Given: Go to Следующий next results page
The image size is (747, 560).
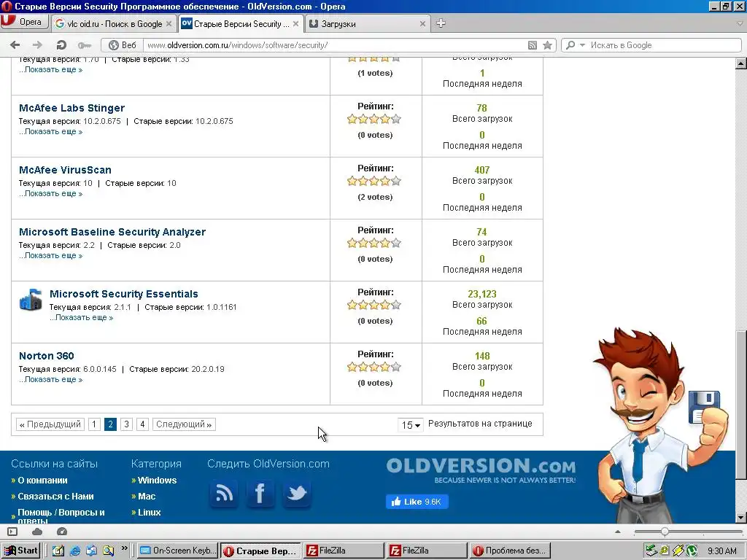Looking at the screenshot, I should [x=184, y=424].
